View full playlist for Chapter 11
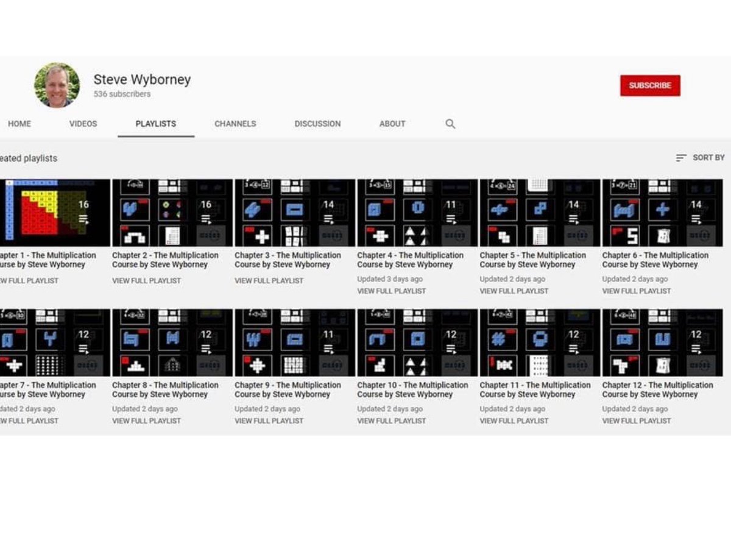The width and height of the screenshot is (731, 560). (x=514, y=421)
